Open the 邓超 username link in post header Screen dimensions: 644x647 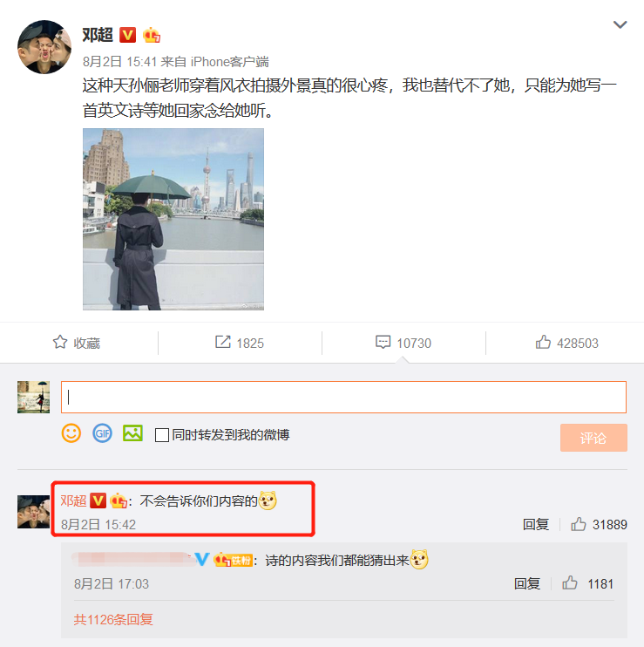pos(98,35)
